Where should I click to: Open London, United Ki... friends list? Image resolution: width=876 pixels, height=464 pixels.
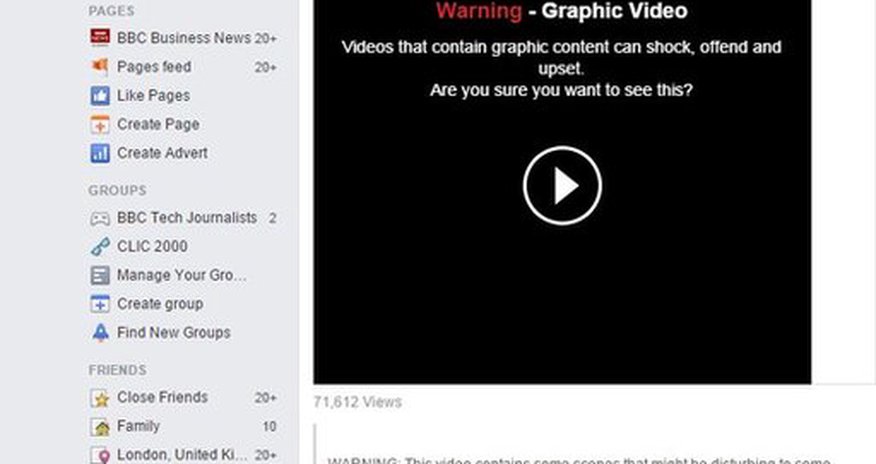(182, 455)
